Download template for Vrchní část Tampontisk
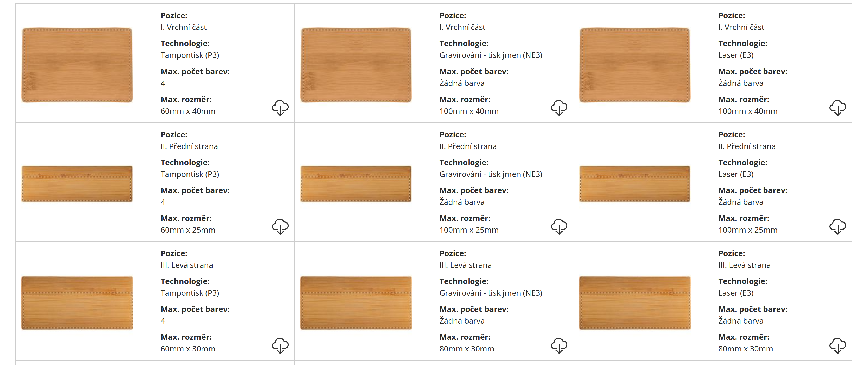The width and height of the screenshot is (868, 365). [x=280, y=108]
